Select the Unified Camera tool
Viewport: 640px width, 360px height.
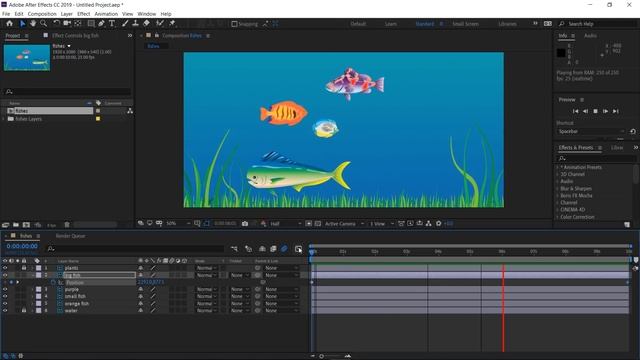tap(67, 24)
